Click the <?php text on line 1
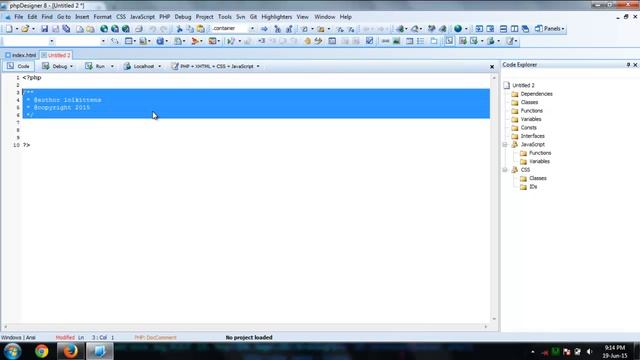This screenshot has width=640, height=360. coord(32,78)
